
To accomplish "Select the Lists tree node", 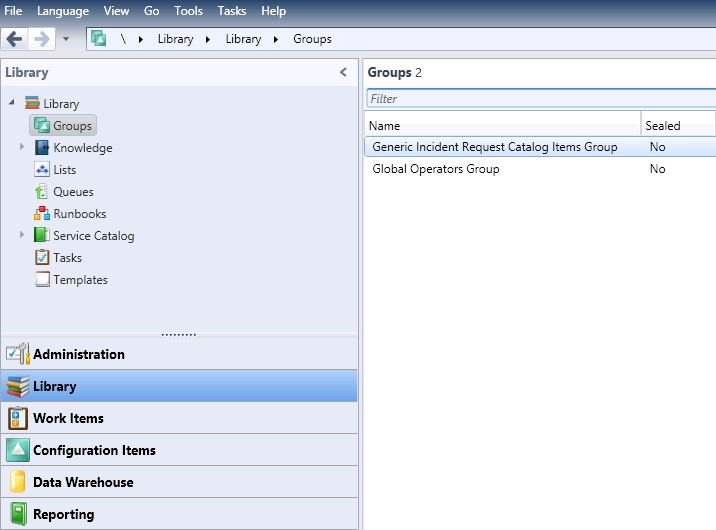I will point(64,170).
